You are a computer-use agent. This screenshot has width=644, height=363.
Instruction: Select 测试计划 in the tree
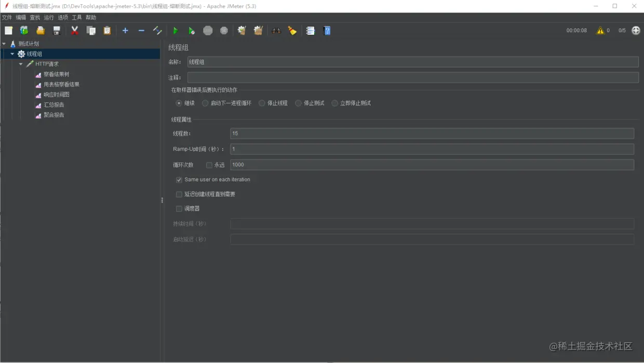coord(29,44)
